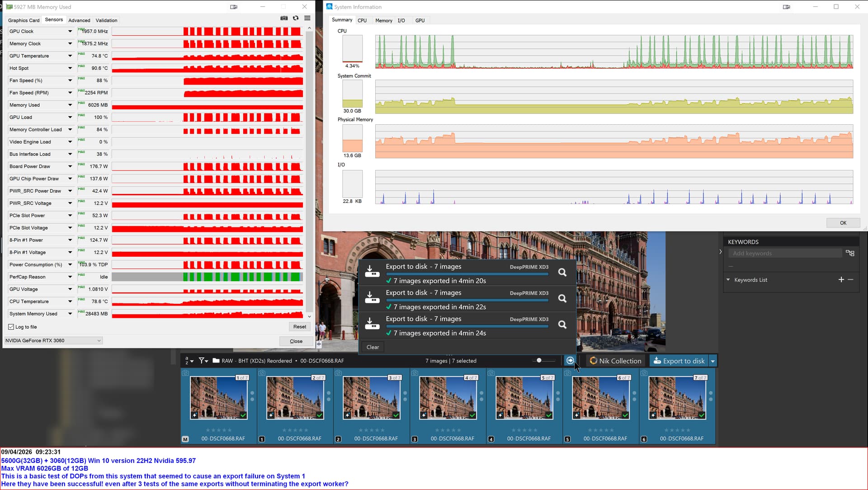Click the export progress status icon
The width and height of the screenshot is (868, 490).
(x=570, y=361)
